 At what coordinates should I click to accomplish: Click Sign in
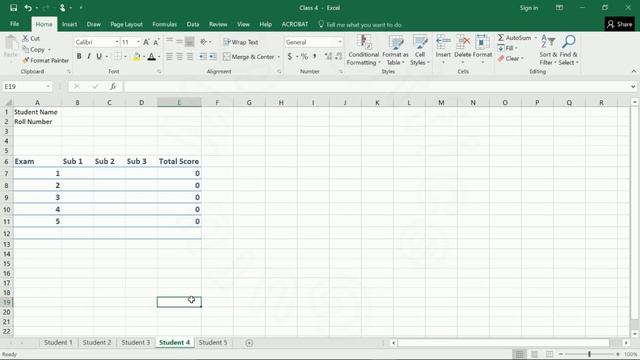(x=529, y=8)
